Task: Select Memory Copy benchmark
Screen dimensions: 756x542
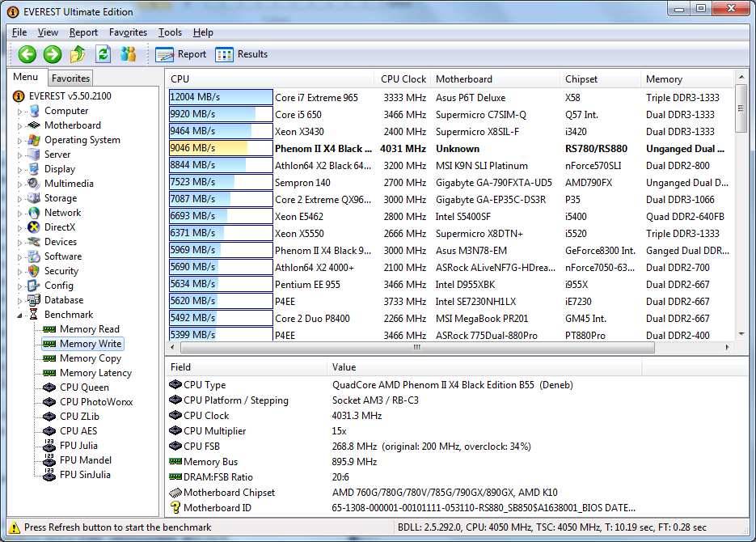Action: [91, 358]
